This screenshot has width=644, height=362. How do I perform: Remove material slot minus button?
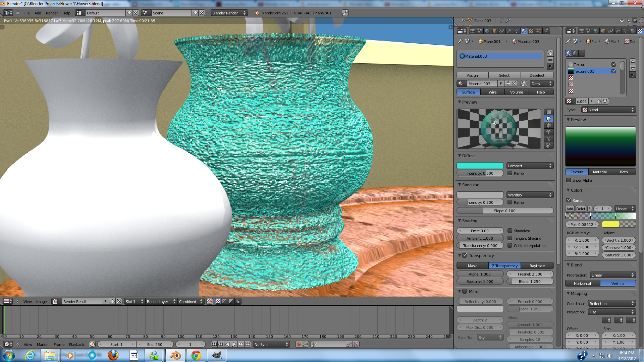(x=550, y=60)
